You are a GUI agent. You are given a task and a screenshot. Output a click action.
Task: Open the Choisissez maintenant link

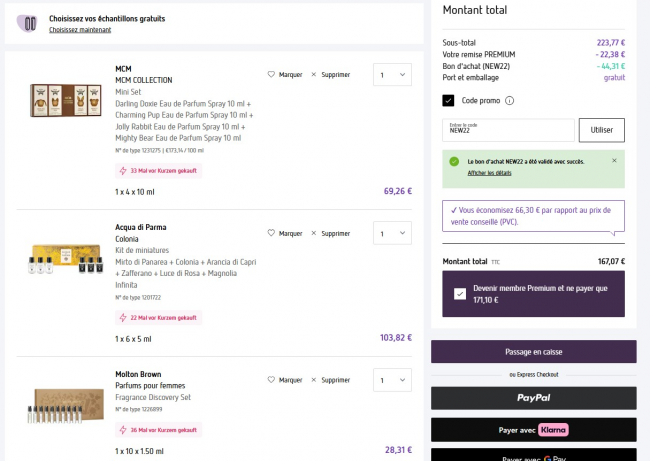(x=80, y=30)
